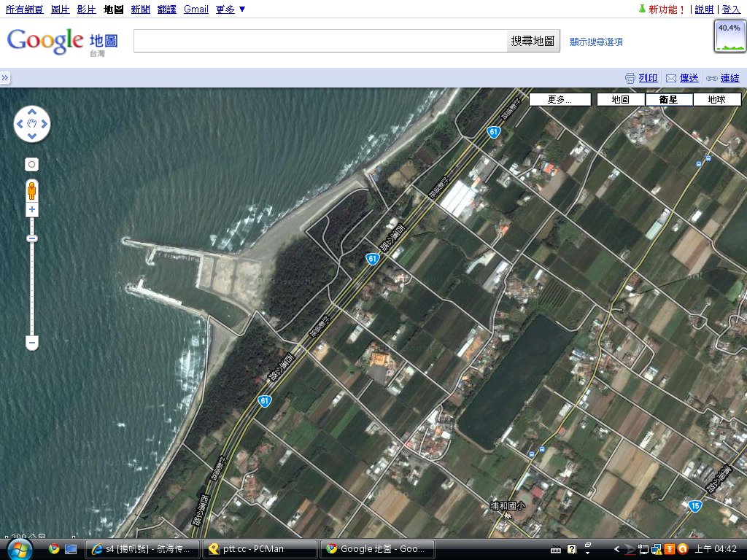This screenshot has height=560, width=747.
Task: Click the printer icon next to 列印
Action: pos(630,78)
